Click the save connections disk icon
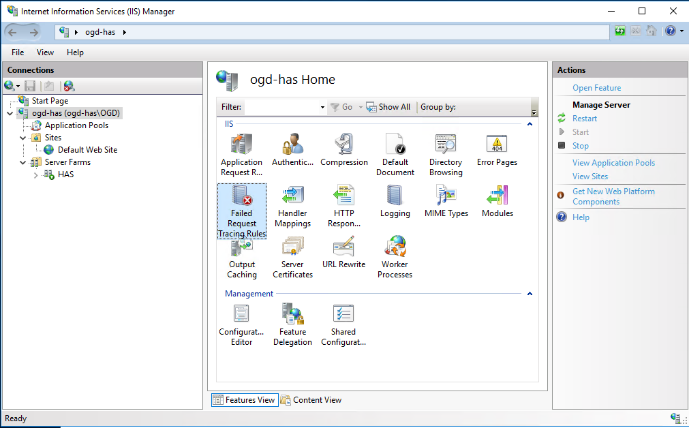689x428 pixels. coord(30,86)
